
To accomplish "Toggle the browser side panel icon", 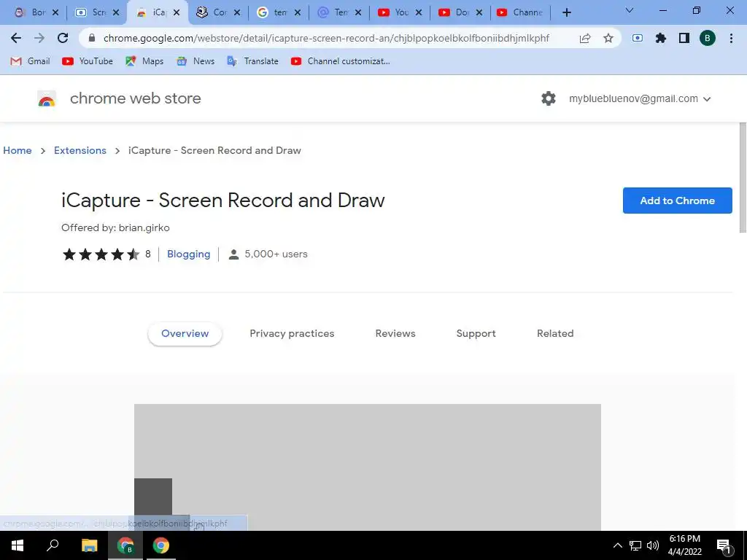I will click(x=684, y=38).
